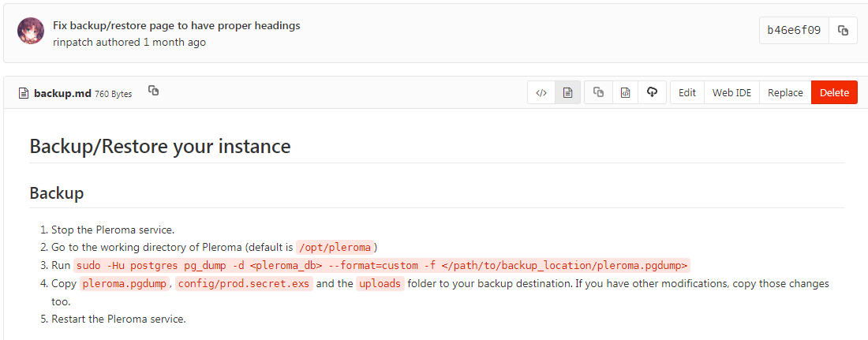Open the commit 'Fix backup/restore page' link

point(176,25)
